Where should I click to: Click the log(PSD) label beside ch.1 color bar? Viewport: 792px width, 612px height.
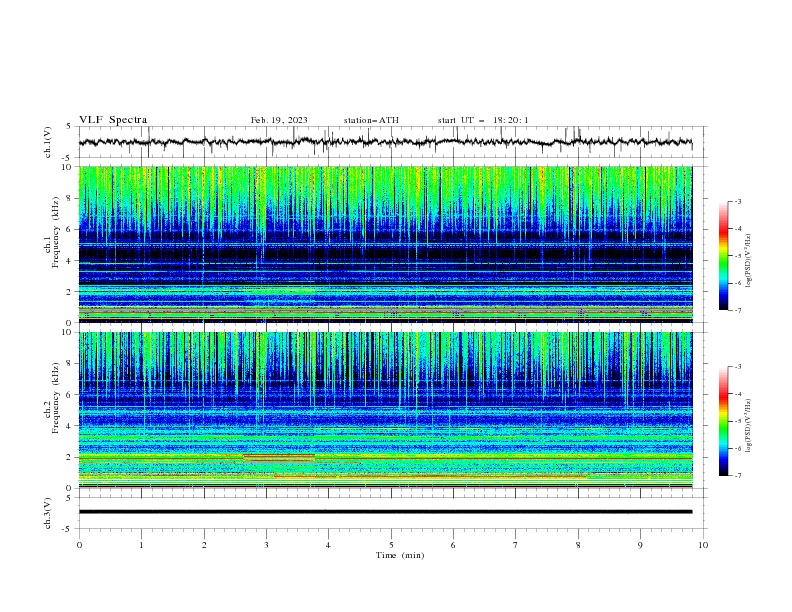tap(749, 261)
